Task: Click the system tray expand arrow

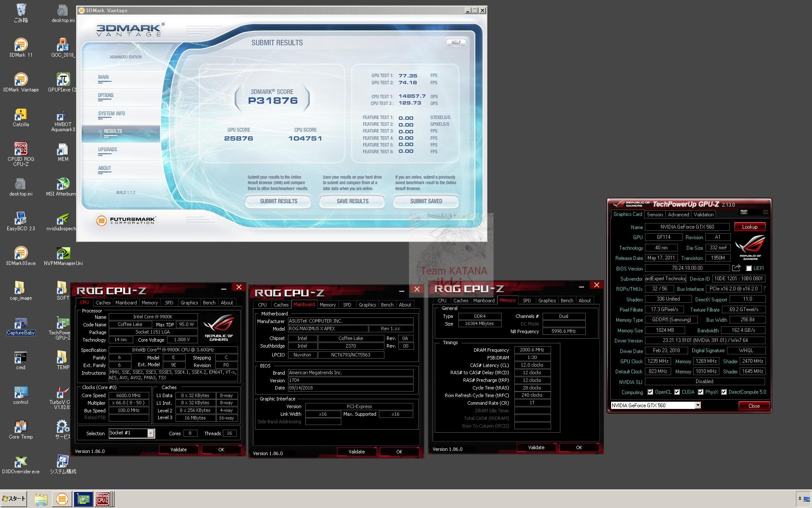Action: [x=800, y=499]
